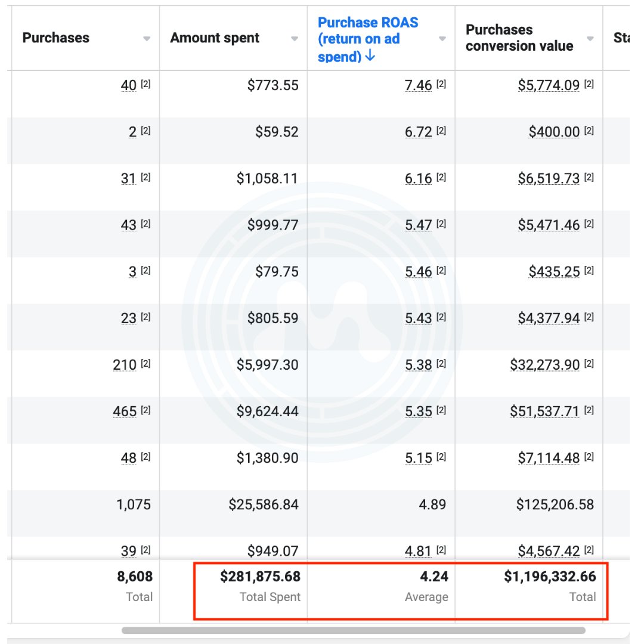Click conversion value $6,519.73

click(x=549, y=178)
